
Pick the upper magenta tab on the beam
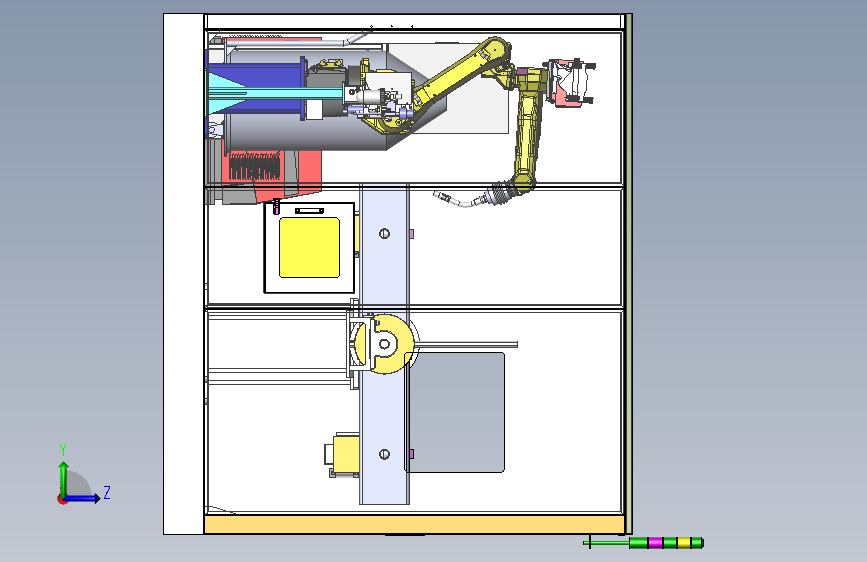[411, 234]
